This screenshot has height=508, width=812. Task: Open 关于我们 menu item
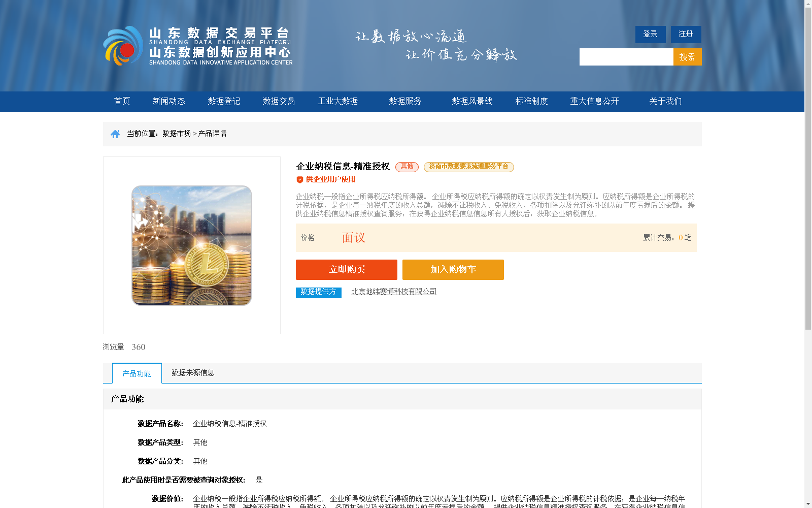pyautogui.click(x=665, y=101)
